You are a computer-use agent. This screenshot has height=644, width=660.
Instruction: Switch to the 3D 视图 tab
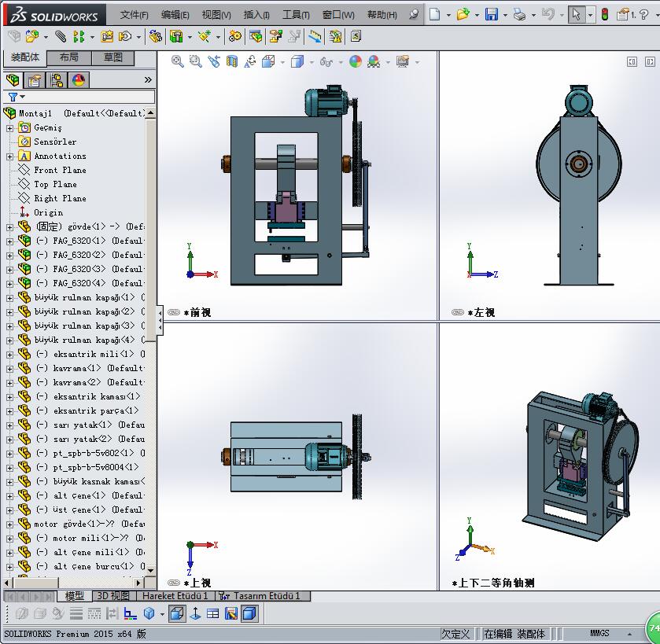click(112, 595)
